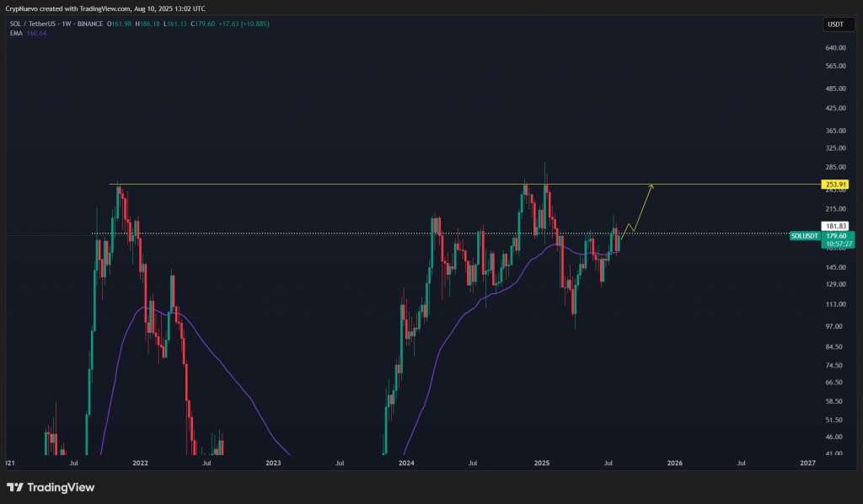Click the USDT currency label top-right
The width and height of the screenshot is (863, 504).
pyautogui.click(x=837, y=24)
